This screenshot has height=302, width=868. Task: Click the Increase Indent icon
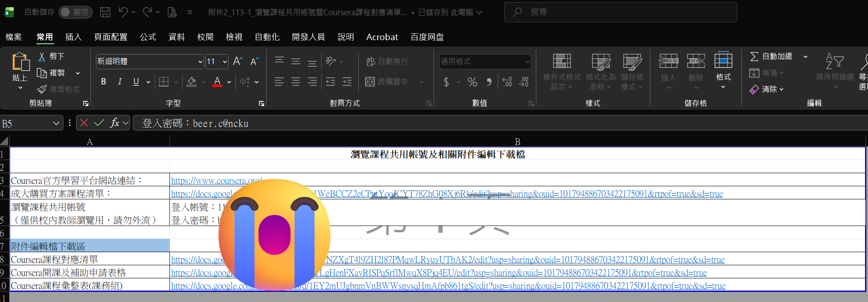click(x=347, y=82)
